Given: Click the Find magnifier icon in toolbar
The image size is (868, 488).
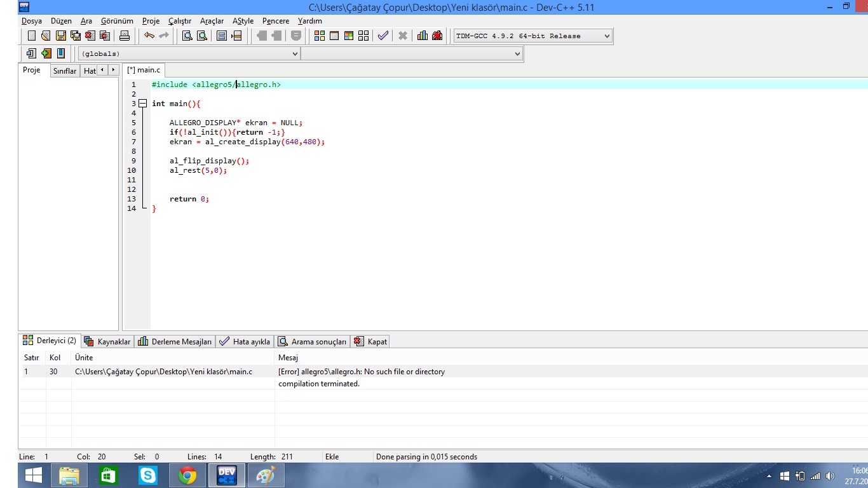Looking at the screenshot, I should (187, 36).
